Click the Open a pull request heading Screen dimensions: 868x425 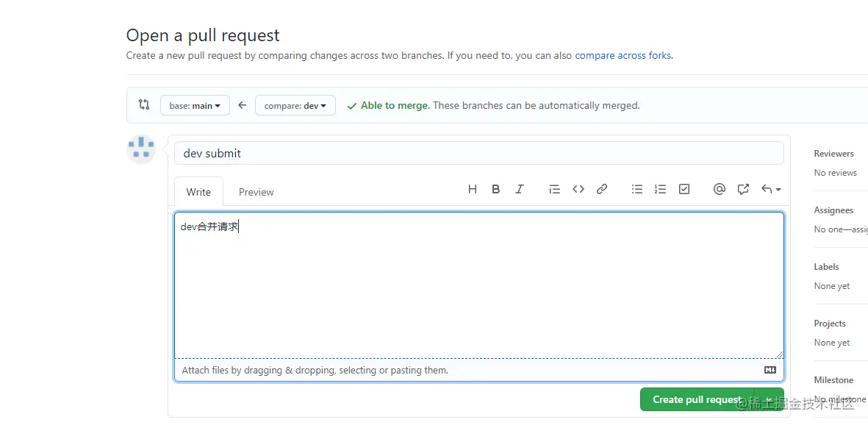point(203,35)
